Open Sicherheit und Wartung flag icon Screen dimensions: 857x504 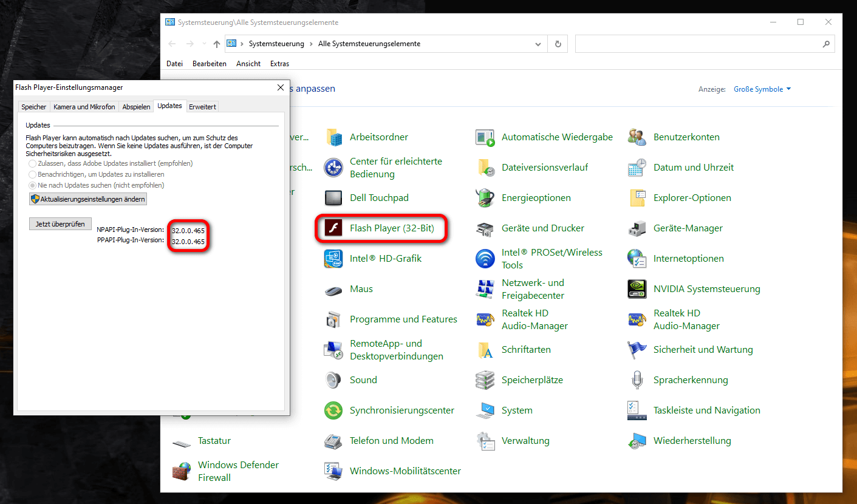point(637,350)
